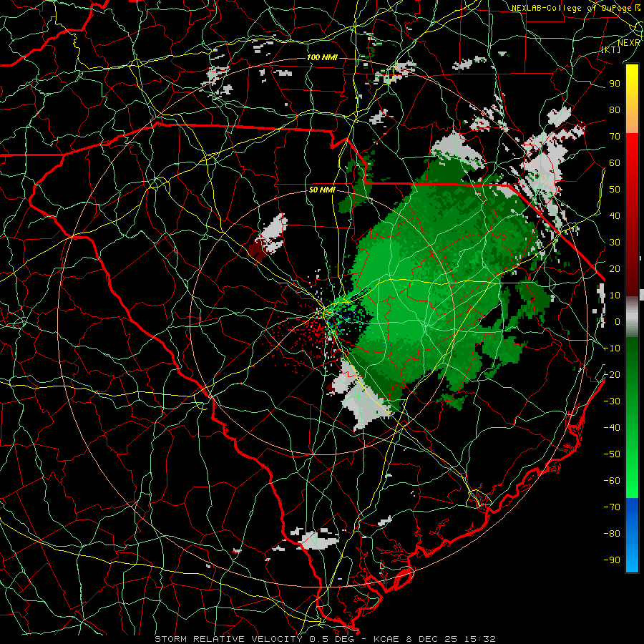Click the 50 NMI range ring label
644x644 pixels.
[x=323, y=190]
